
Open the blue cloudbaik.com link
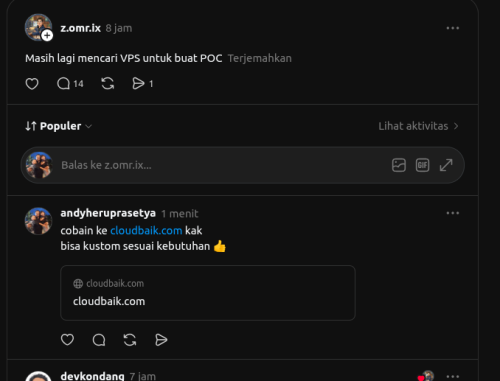(146, 231)
